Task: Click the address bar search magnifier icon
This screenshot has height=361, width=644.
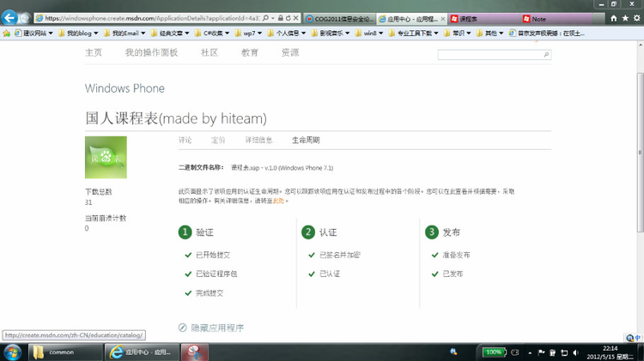Action: [x=265, y=18]
